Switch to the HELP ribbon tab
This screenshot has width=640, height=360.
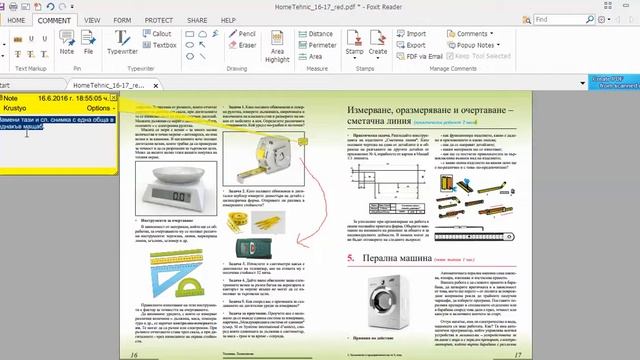228,20
